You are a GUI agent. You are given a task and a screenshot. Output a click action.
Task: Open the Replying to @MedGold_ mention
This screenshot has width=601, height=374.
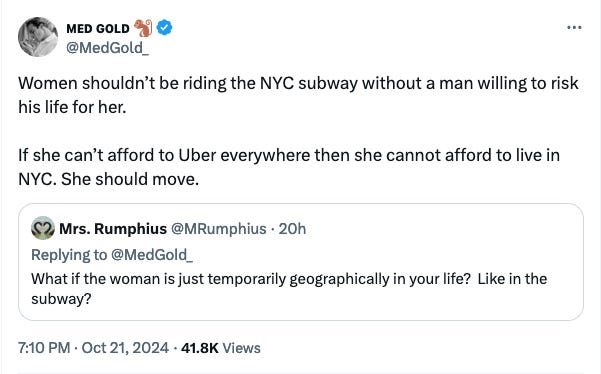pyautogui.click(x=152, y=255)
